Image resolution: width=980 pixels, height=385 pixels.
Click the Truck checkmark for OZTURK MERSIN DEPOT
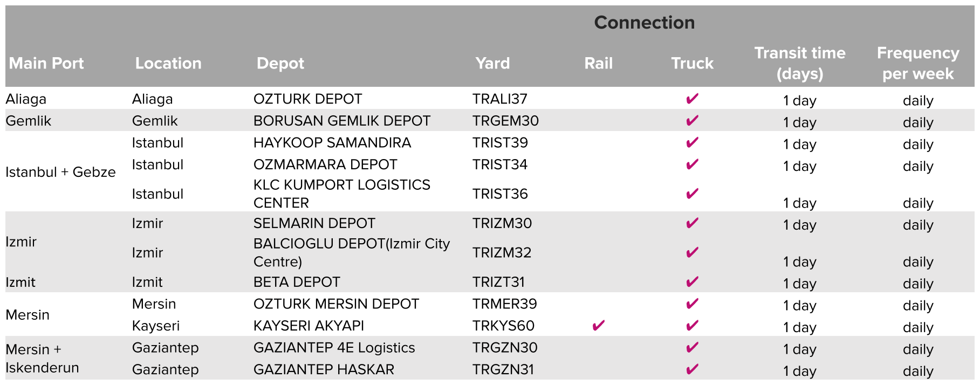pos(692,304)
